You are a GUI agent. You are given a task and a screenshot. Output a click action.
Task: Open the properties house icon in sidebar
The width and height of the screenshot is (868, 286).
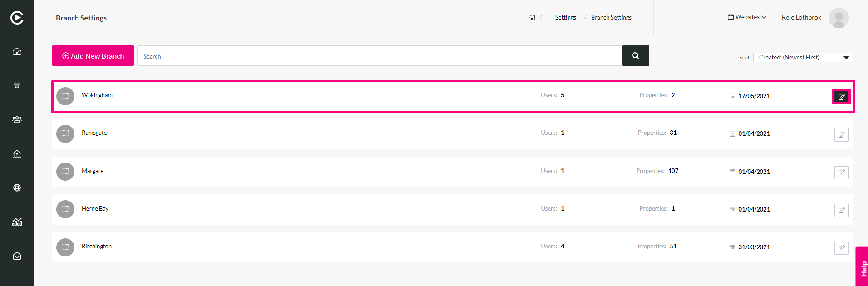17,154
